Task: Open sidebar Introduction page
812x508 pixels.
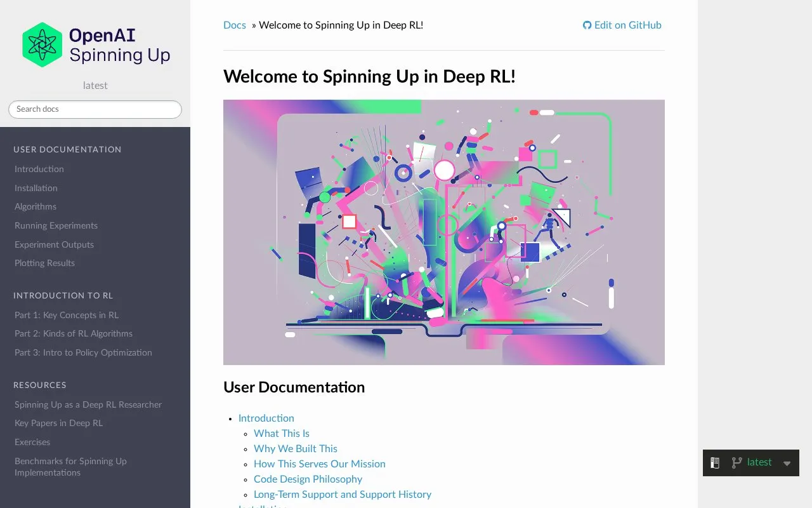Action: [x=39, y=169]
